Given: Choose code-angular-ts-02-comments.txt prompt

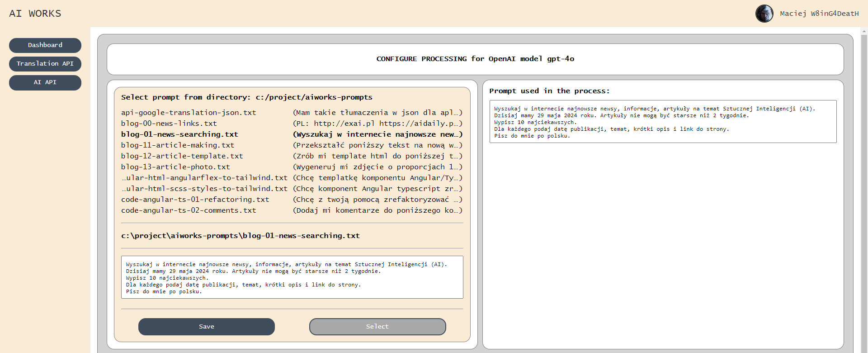Looking at the screenshot, I should pos(189,210).
